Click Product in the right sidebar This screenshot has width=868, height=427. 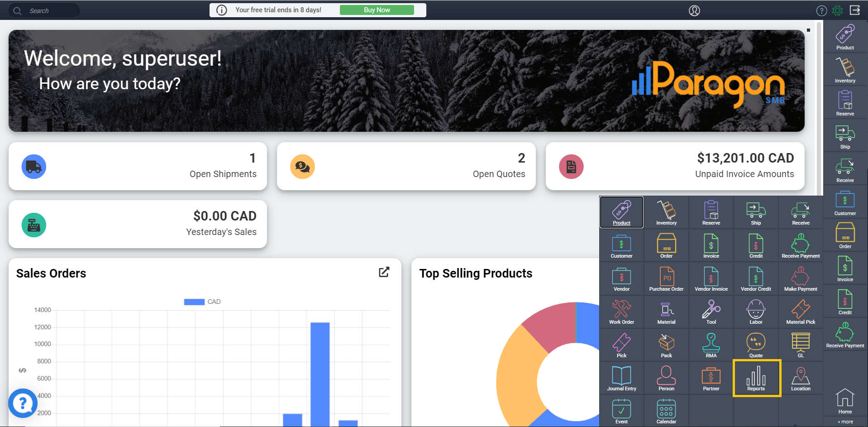pos(845,37)
